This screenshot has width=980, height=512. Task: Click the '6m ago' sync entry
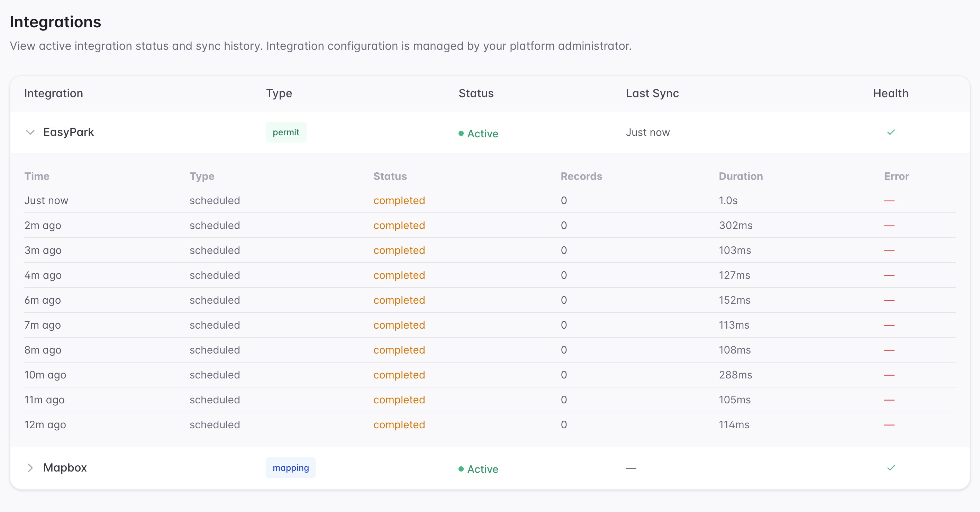[43, 300]
